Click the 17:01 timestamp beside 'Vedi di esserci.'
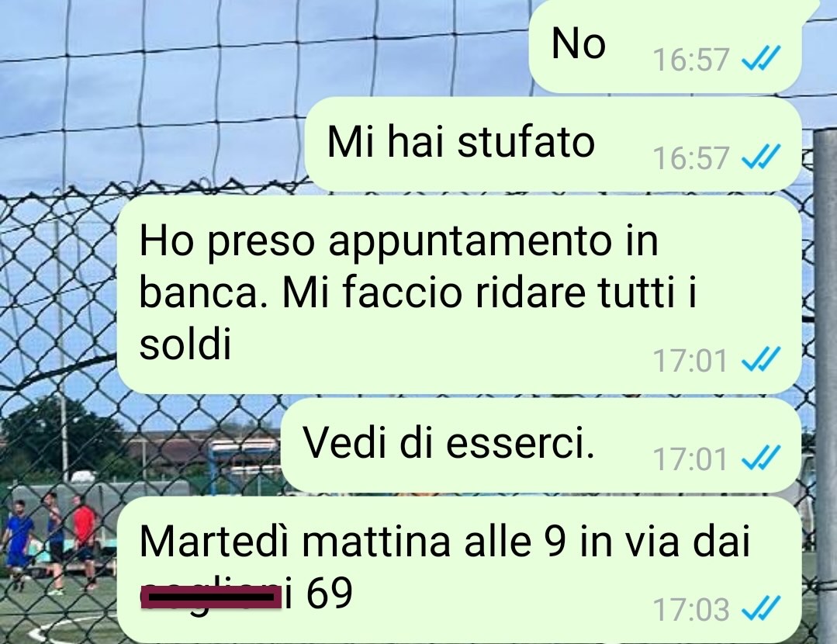837x644 pixels. (x=690, y=459)
